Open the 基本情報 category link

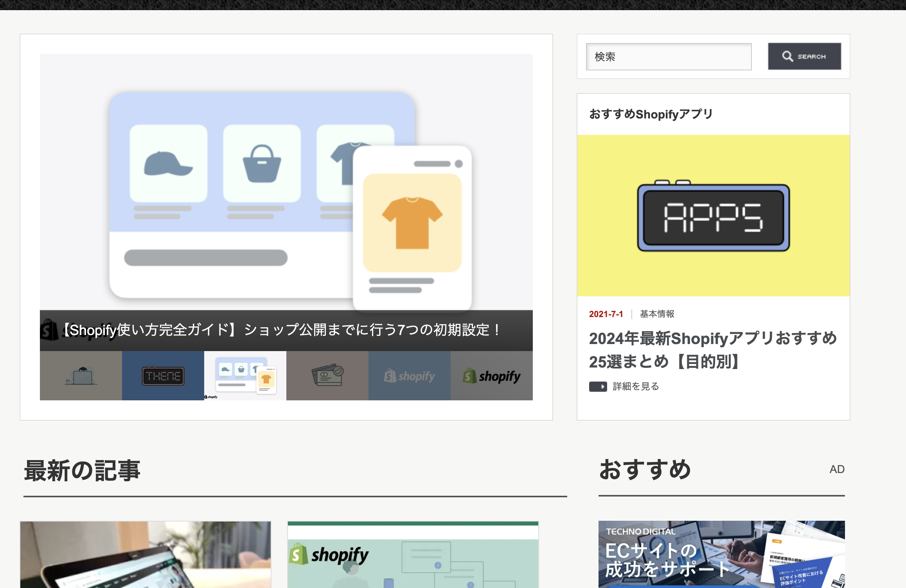click(x=657, y=314)
